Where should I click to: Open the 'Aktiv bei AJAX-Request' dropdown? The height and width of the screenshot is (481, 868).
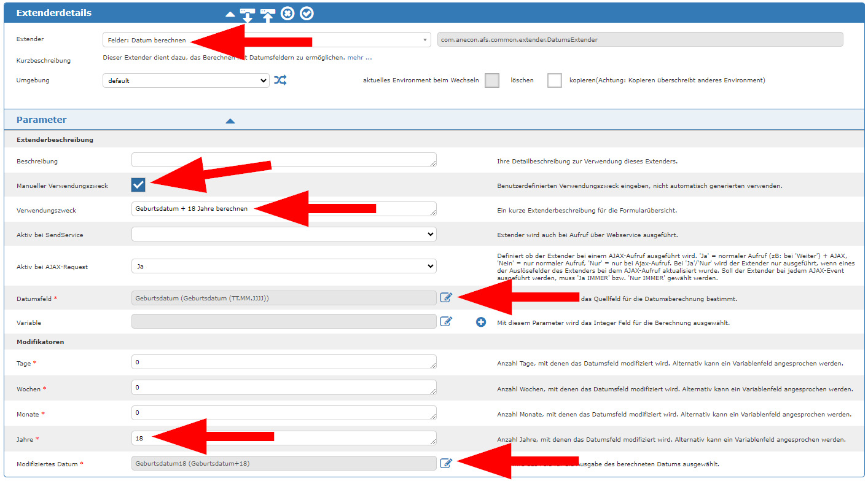pos(284,266)
